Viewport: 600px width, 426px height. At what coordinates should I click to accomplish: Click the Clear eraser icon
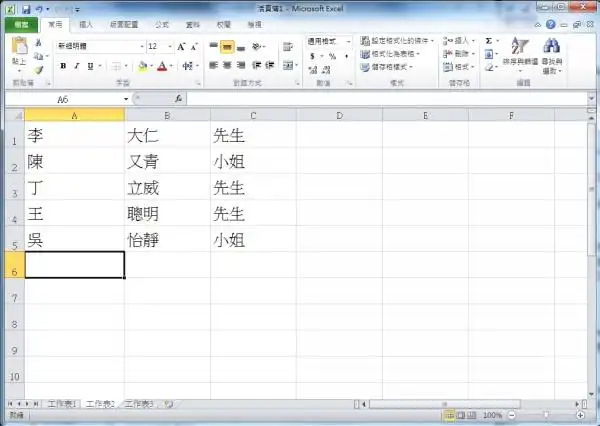[489, 67]
